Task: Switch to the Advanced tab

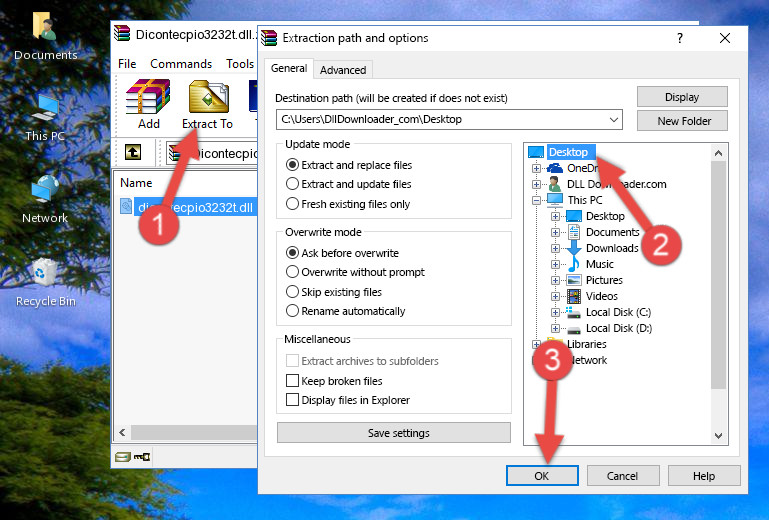Action: tap(343, 70)
